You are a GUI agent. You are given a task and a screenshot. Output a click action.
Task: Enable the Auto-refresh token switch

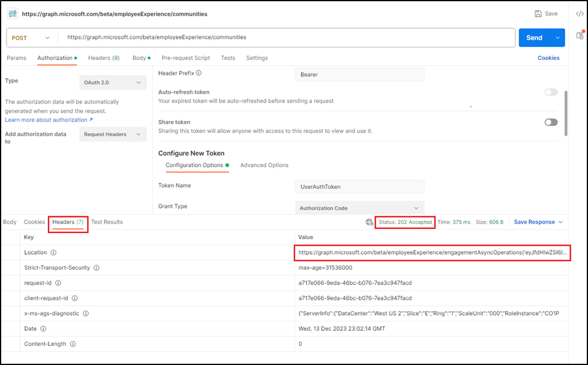551,92
